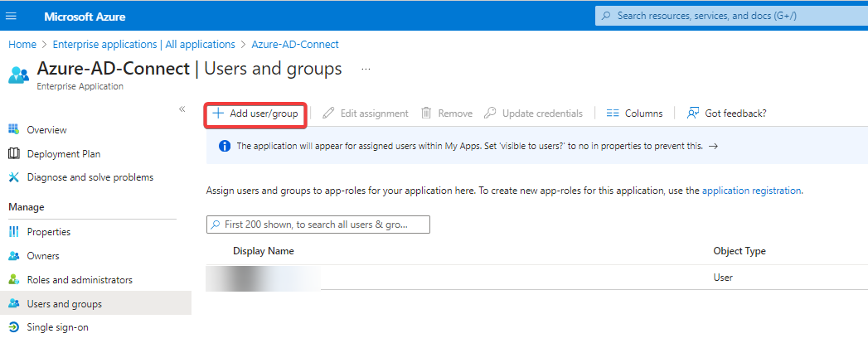Open the Azure portal hamburger menu
The image size is (868, 343).
tap(12, 17)
